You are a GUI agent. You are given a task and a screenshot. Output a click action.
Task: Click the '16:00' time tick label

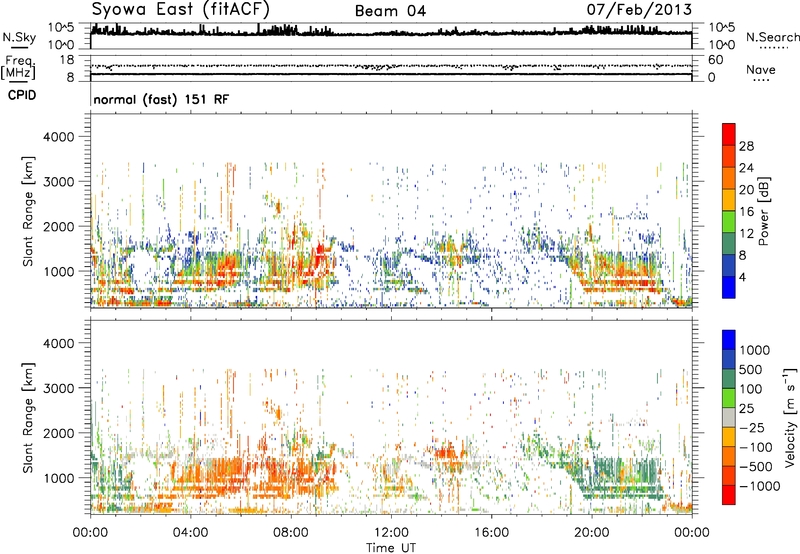[491, 533]
